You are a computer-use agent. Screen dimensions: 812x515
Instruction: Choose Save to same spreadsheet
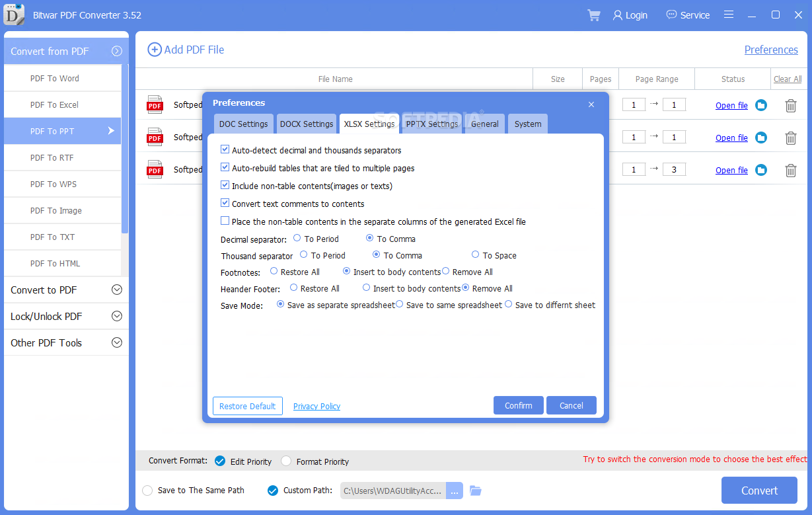click(399, 304)
